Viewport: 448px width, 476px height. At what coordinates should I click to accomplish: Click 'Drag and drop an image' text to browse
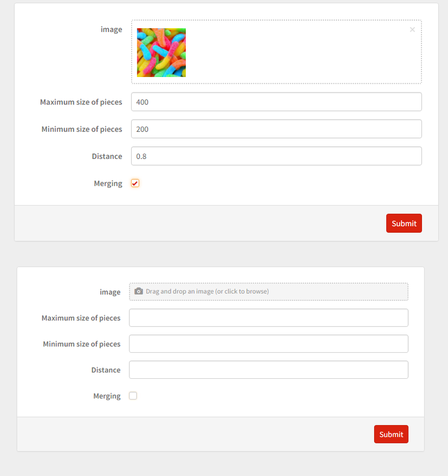[207, 292]
